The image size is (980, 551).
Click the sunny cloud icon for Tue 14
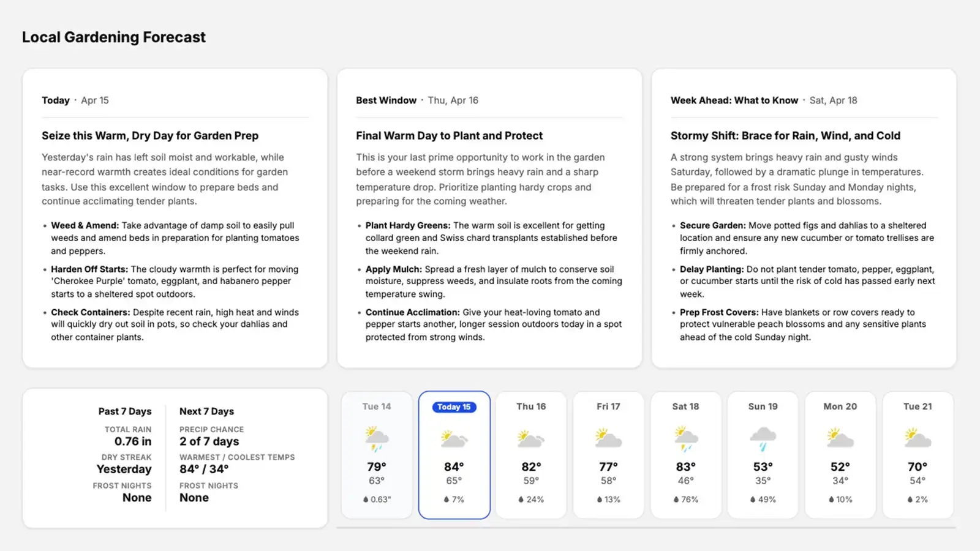click(376, 437)
